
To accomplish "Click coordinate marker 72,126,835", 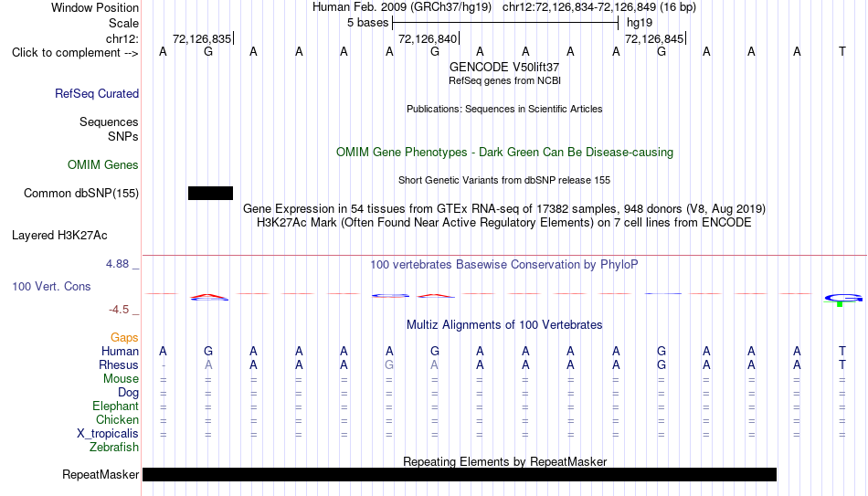I will coord(202,38).
